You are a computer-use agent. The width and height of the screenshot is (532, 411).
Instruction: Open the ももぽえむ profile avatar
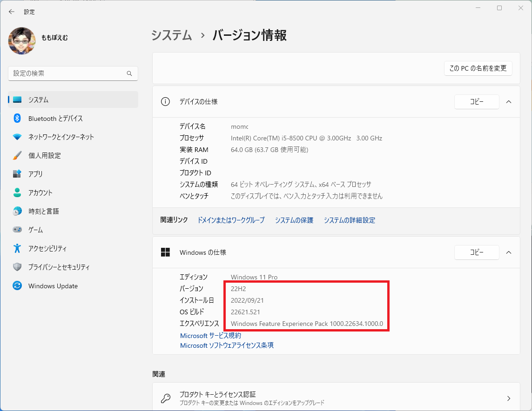click(x=22, y=40)
